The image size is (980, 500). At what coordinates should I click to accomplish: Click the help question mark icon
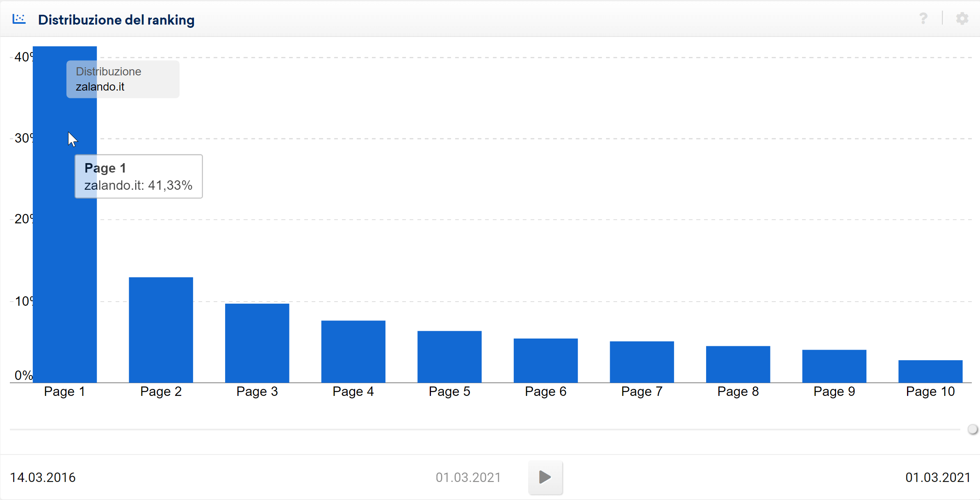pyautogui.click(x=923, y=18)
